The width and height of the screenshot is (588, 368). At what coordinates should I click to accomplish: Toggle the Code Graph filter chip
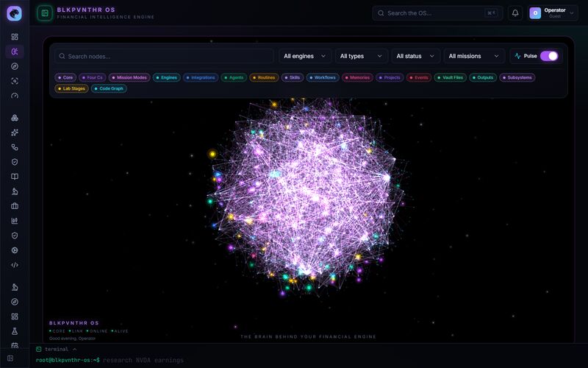[x=109, y=88]
